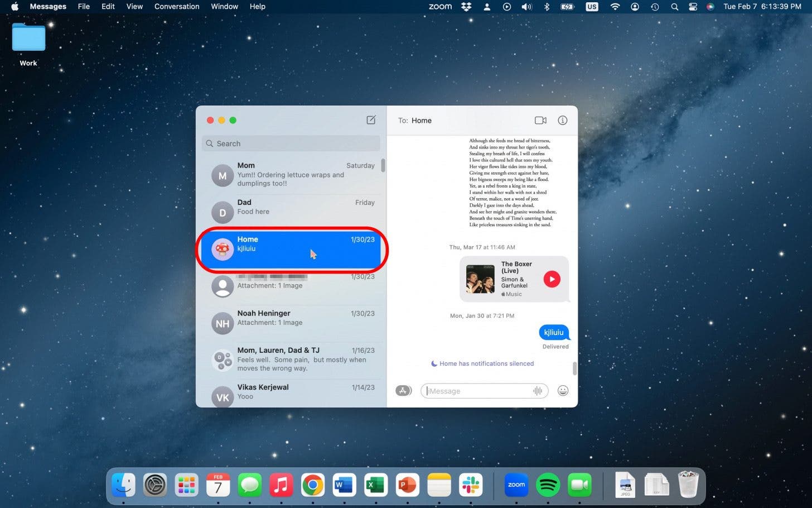This screenshot has width=812, height=508.
Task: Open the Wi-Fi status menu
Action: tap(615, 7)
